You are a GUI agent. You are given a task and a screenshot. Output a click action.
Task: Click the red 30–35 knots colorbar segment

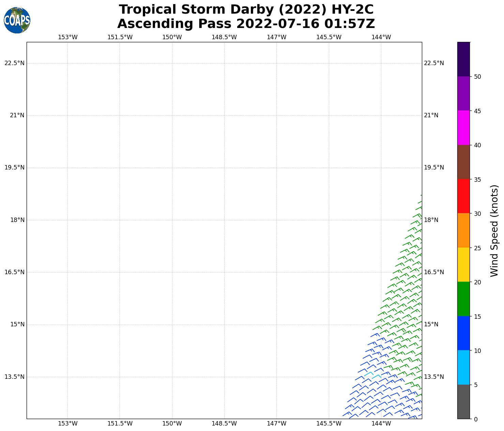click(x=463, y=196)
